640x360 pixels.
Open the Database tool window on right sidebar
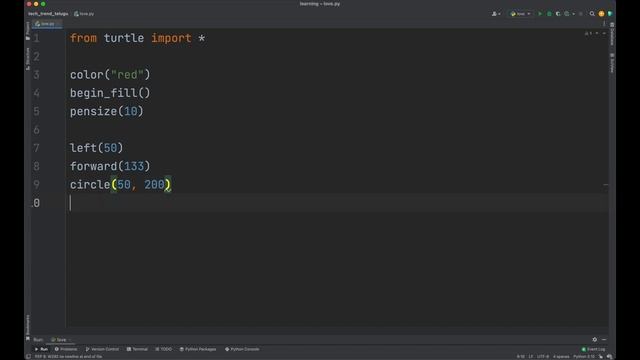pyautogui.click(x=612, y=34)
